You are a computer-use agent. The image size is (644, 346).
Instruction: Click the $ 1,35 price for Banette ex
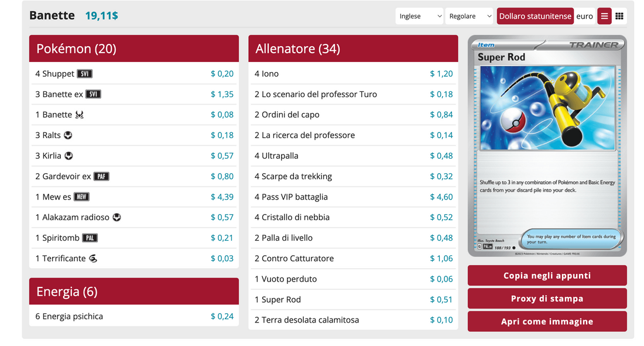(x=222, y=94)
